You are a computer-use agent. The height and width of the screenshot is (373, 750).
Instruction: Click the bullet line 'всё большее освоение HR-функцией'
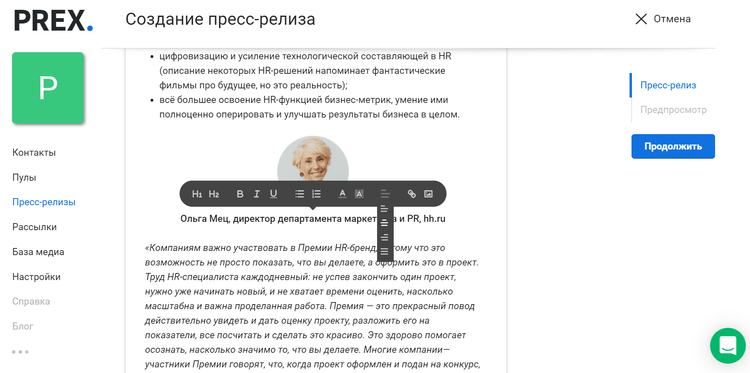tap(303, 100)
